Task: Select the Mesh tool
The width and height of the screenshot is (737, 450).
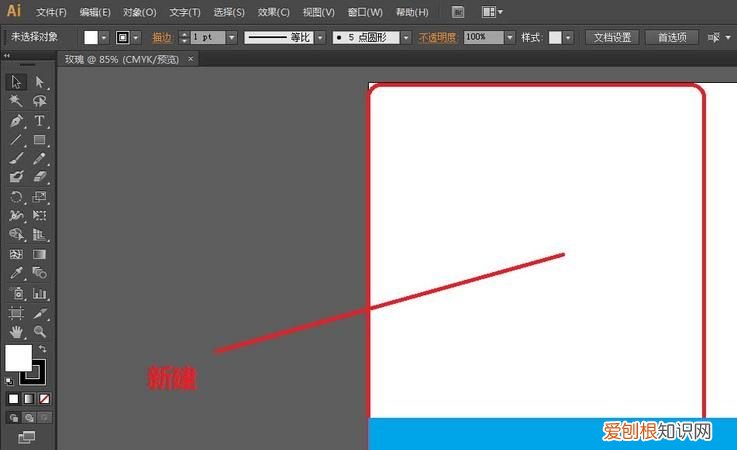Action: [16, 254]
